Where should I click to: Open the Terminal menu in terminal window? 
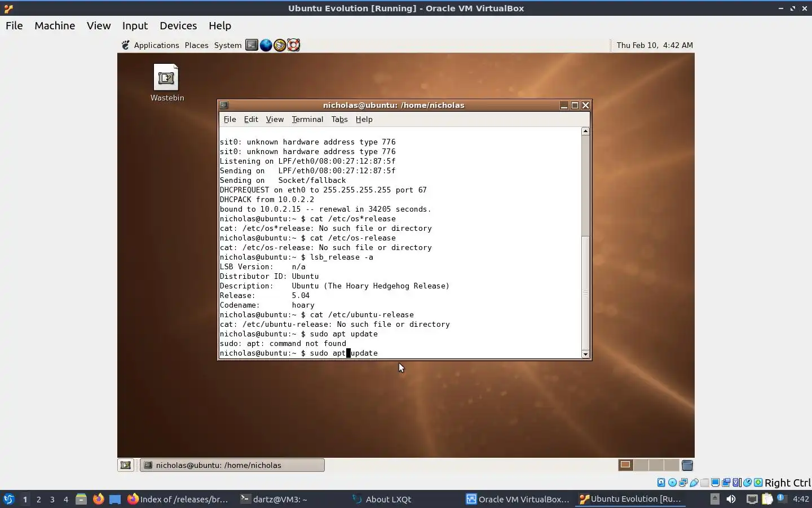pos(307,119)
